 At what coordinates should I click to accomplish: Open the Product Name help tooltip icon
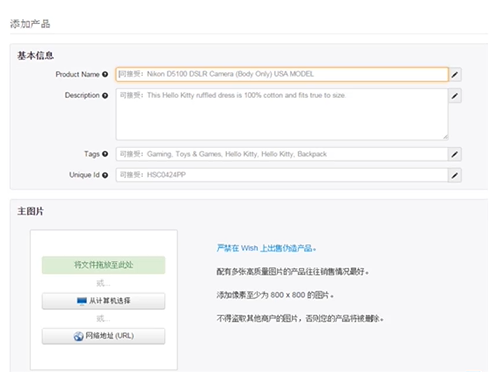click(x=105, y=74)
